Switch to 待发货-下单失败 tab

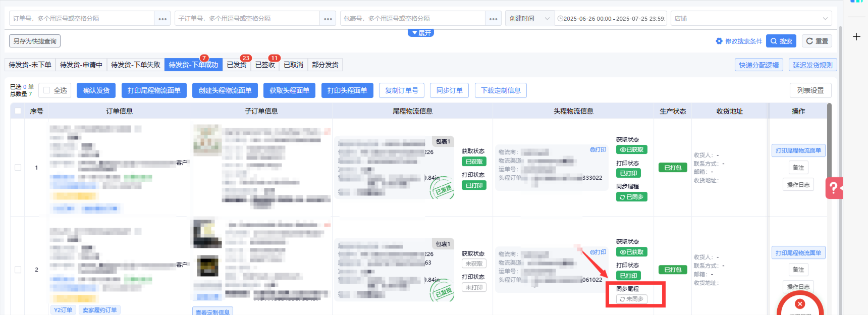pyautogui.click(x=135, y=65)
